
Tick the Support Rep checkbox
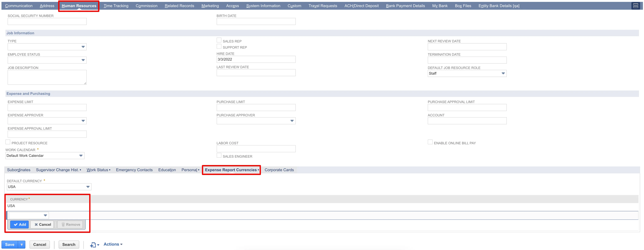point(219,46)
